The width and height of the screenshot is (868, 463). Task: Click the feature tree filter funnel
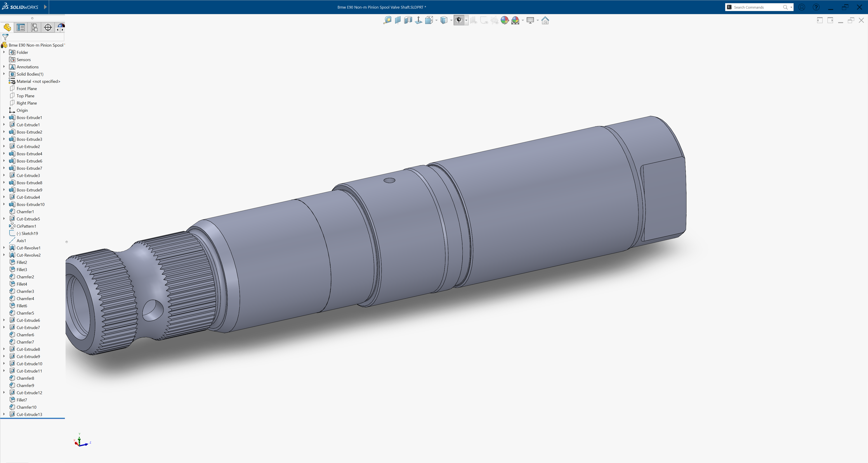[5, 37]
